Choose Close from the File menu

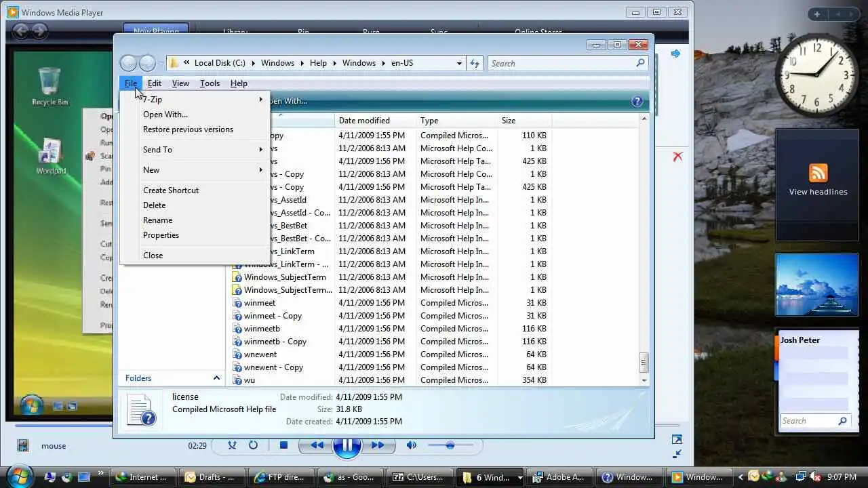coord(153,256)
